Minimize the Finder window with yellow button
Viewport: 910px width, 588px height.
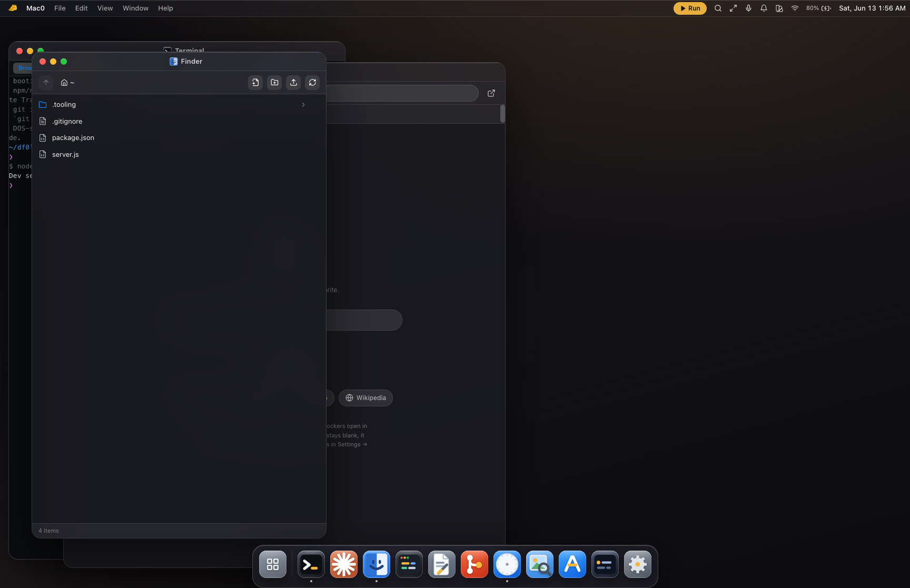pyautogui.click(x=53, y=62)
